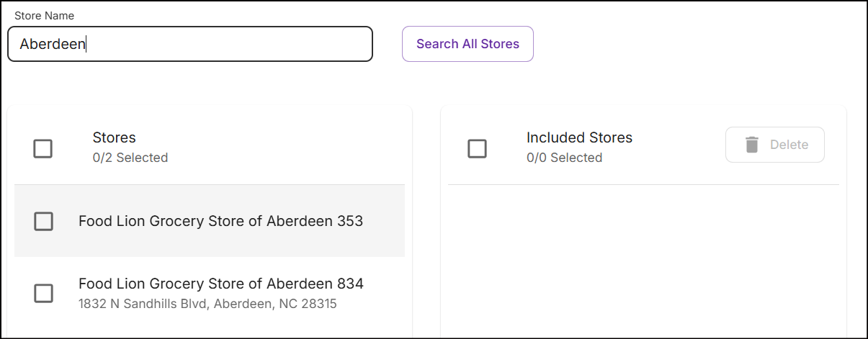The image size is (868, 339).
Task: Tick the checkbox for Aberdeen 353 store
Action: coord(44,222)
